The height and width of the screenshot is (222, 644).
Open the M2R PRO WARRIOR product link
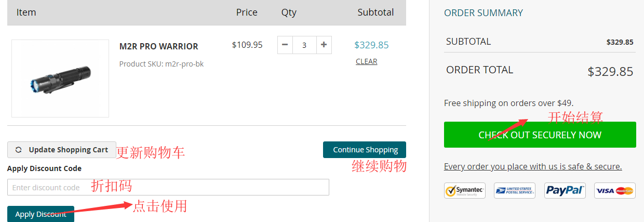pos(158,46)
